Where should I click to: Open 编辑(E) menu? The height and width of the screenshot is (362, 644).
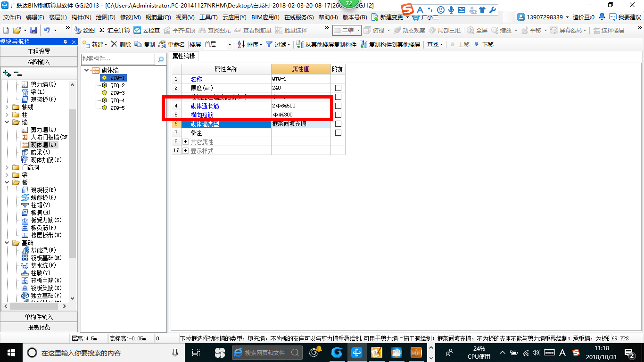pos(35,17)
